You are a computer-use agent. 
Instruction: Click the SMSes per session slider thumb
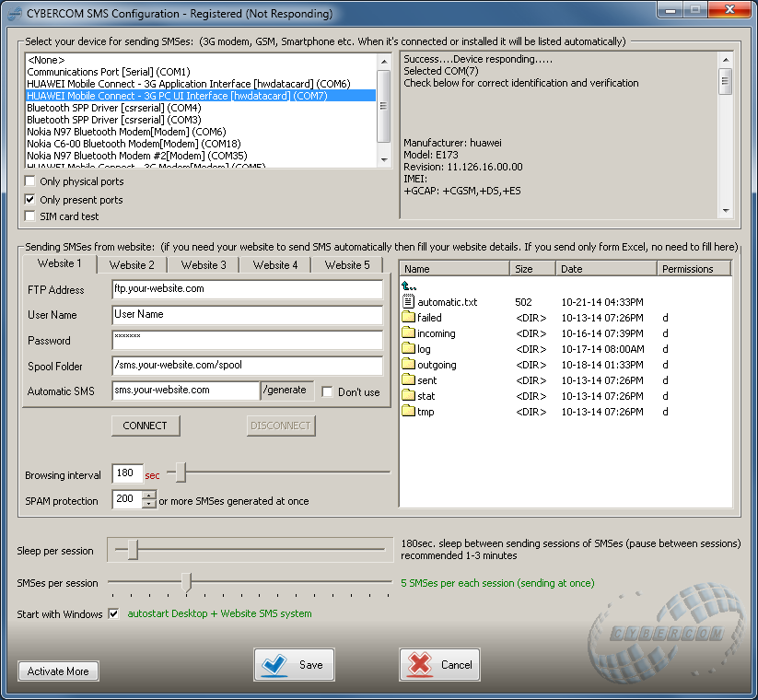(x=187, y=582)
